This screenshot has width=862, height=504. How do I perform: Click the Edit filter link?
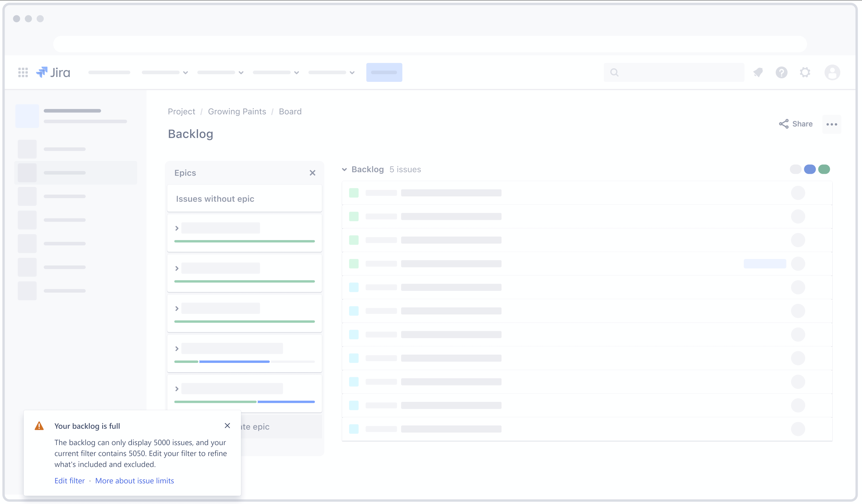pos(69,480)
